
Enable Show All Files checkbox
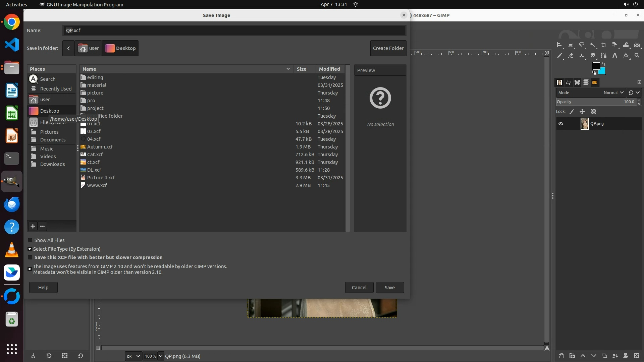[30, 240]
